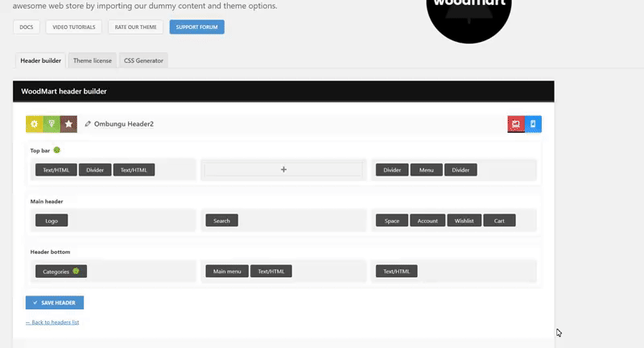Select the Space element in Main header
This screenshot has width=644, height=348.
point(392,221)
